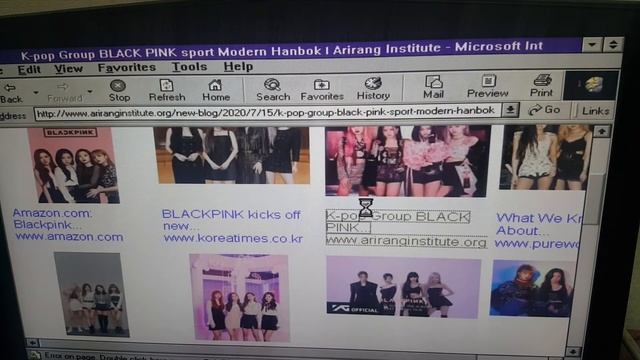Open the Favorites menu
The width and height of the screenshot is (640, 360).
click(x=127, y=67)
